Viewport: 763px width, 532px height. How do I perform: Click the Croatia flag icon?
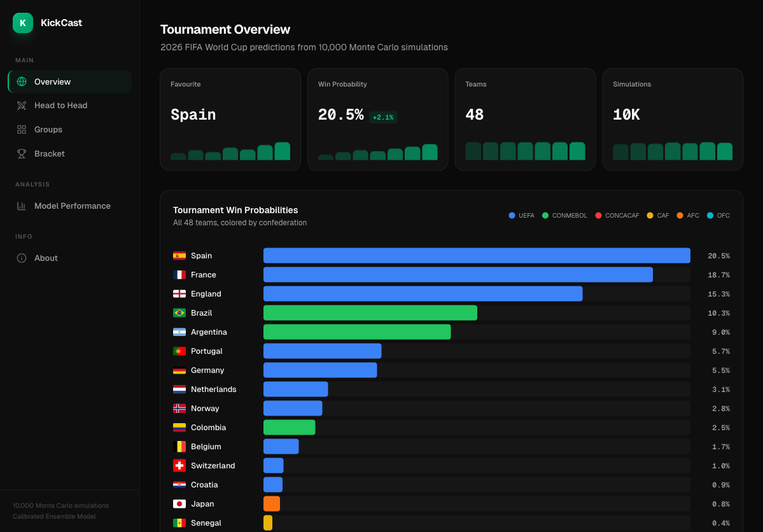(179, 485)
